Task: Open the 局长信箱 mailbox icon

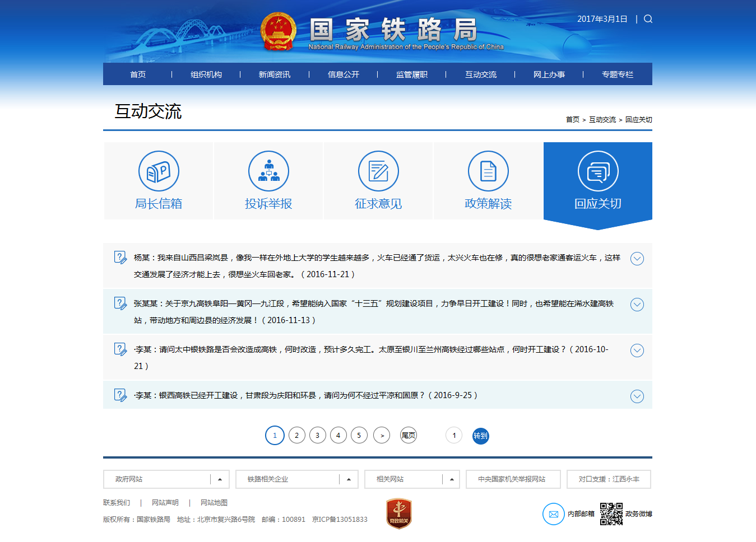Action: pyautogui.click(x=159, y=171)
